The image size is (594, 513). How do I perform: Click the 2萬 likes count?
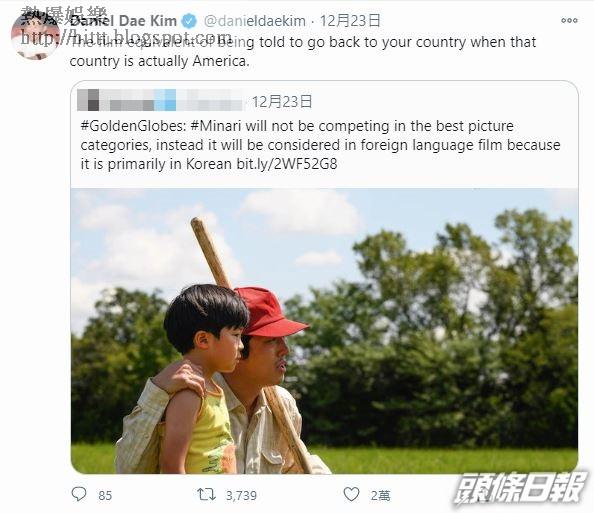[x=380, y=496]
